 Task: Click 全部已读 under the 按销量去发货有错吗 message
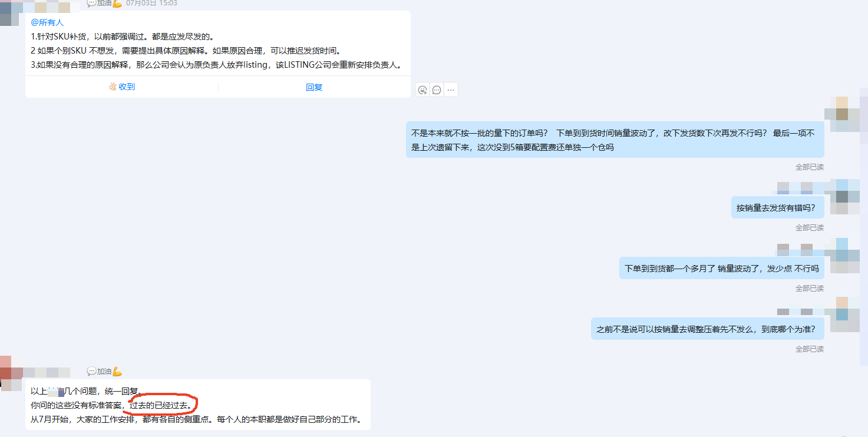point(810,228)
